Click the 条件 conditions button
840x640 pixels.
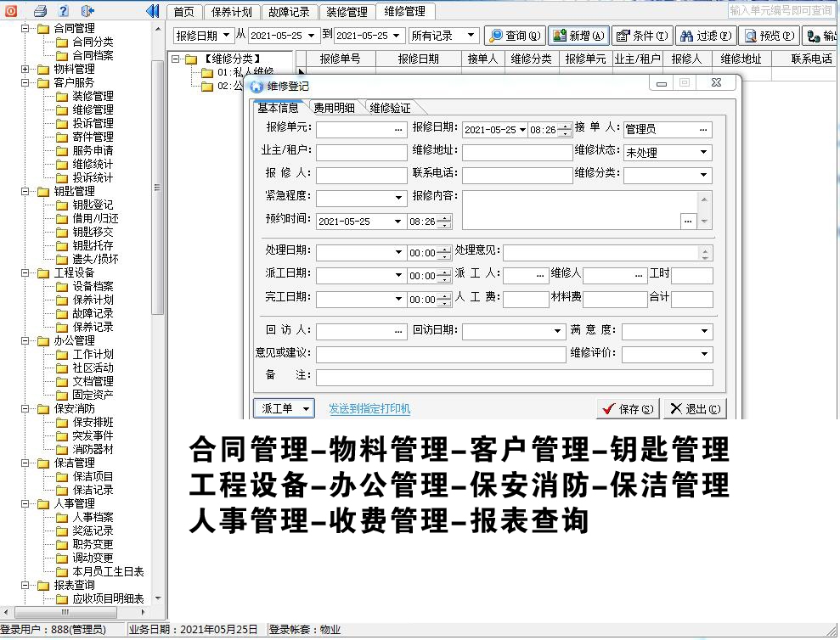(x=641, y=36)
